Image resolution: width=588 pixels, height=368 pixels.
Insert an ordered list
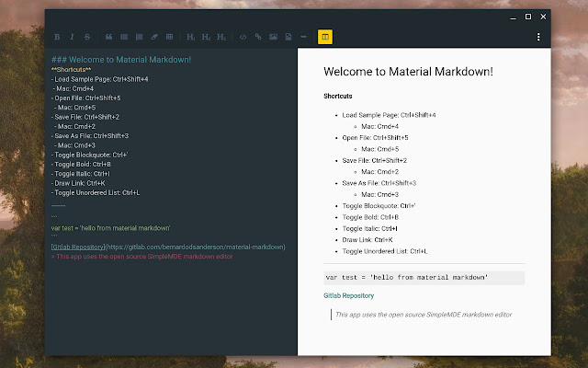pyautogui.click(x=139, y=37)
